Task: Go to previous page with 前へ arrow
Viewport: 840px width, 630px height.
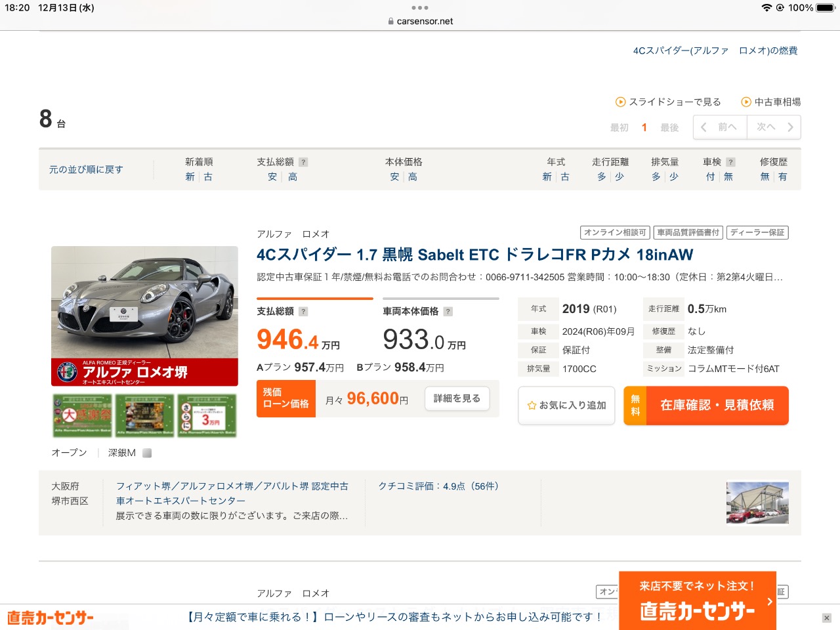Action: [720, 127]
